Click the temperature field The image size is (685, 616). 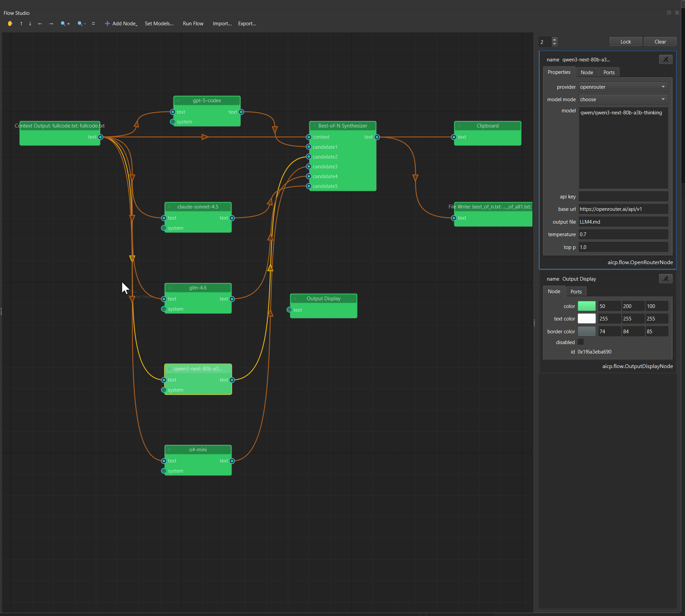(623, 234)
